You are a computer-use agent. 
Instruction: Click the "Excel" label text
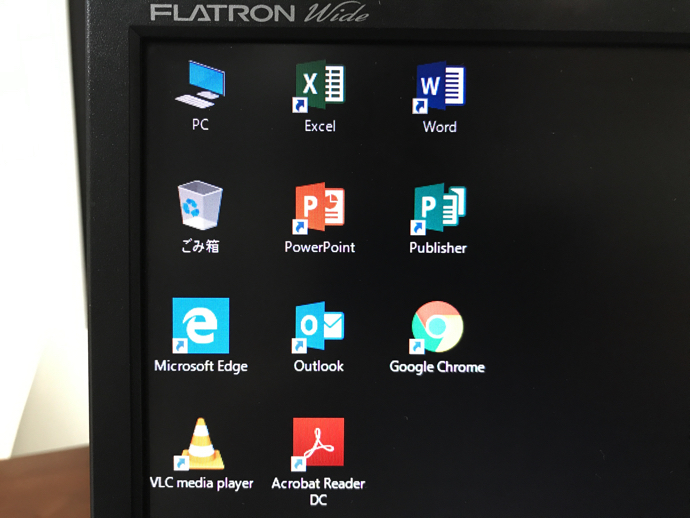click(x=320, y=126)
